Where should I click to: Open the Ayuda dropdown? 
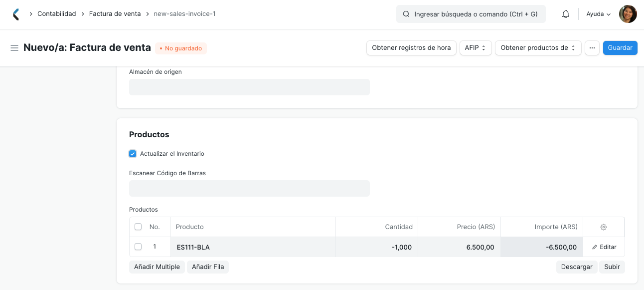(x=598, y=13)
